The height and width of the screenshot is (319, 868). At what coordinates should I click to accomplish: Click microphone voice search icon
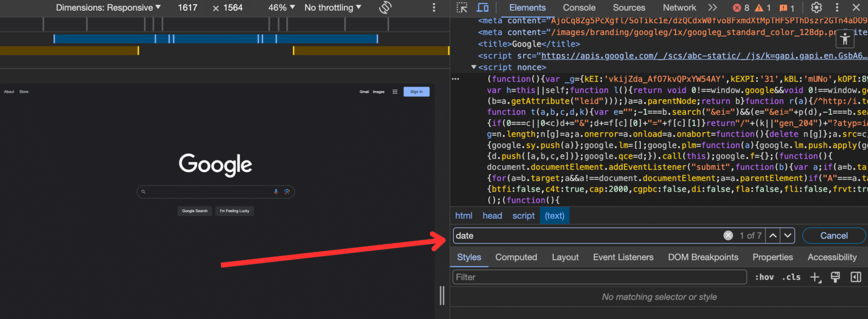276,192
